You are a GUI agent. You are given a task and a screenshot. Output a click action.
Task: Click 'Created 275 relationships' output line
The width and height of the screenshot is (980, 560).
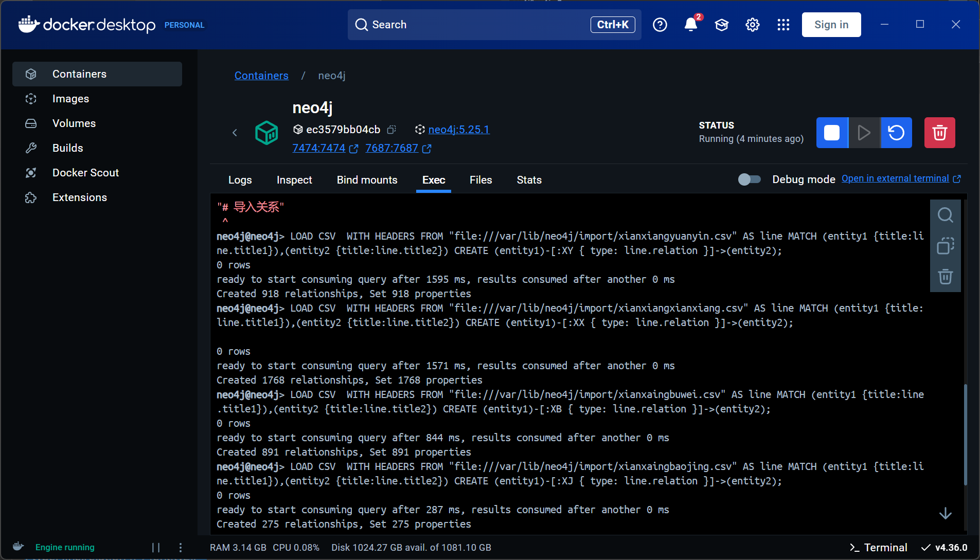pos(344,524)
